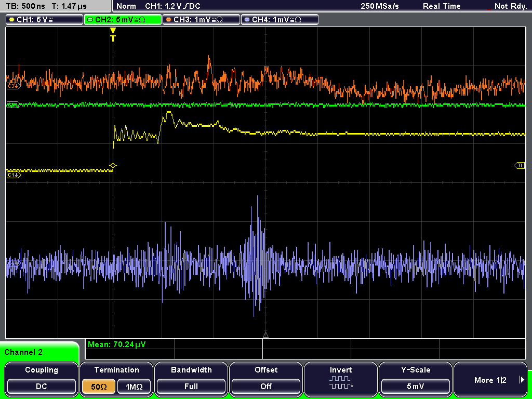The image size is (532, 399).
Task: Click the TL trigger level marker
Action: pos(520,166)
